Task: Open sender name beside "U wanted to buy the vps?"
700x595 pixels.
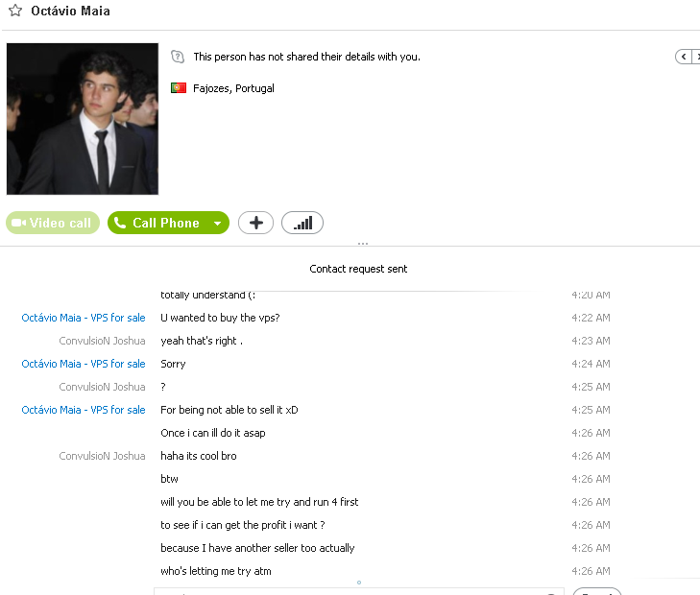Action: pos(84,318)
